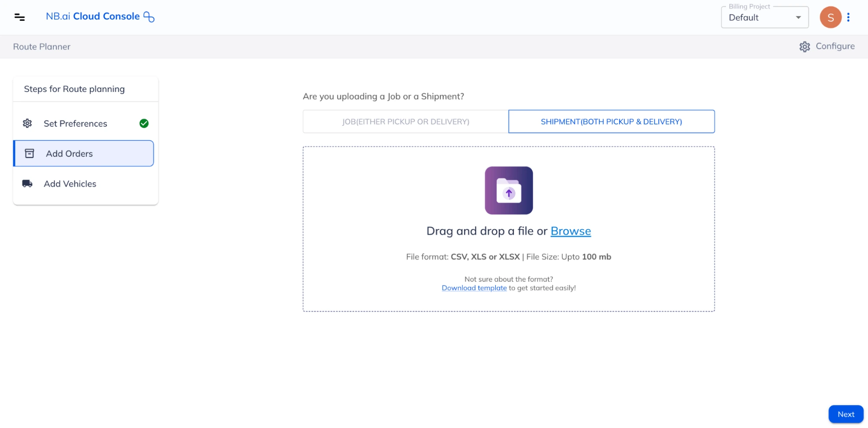Open the Set Preferences step
The width and height of the screenshot is (868, 428).
tap(75, 123)
